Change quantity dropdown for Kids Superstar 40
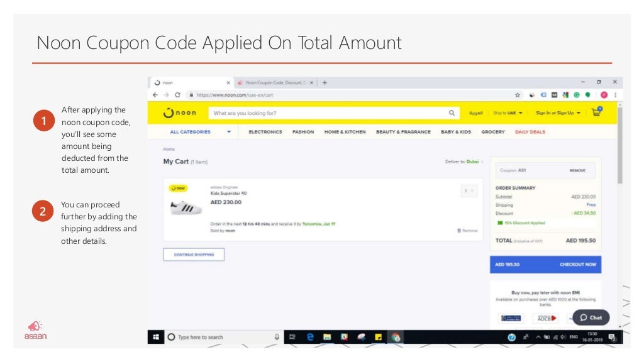644x362 pixels. pyautogui.click(x=469, y=190)
